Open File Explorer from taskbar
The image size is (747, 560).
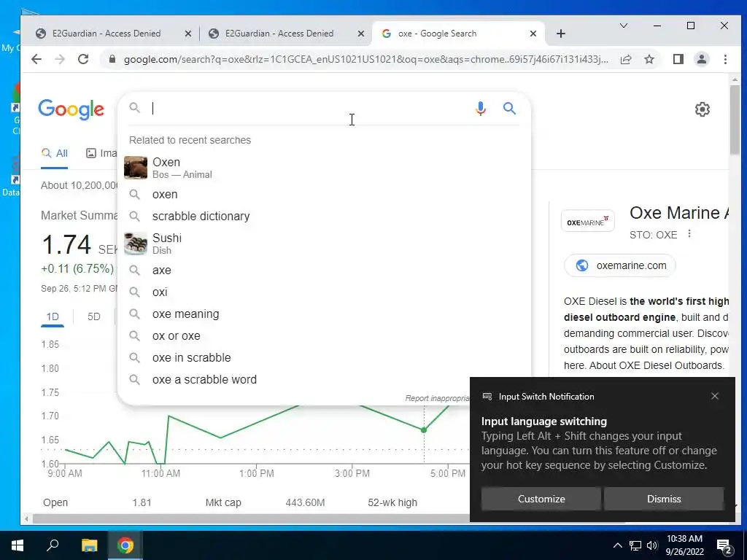click(89, 545)
